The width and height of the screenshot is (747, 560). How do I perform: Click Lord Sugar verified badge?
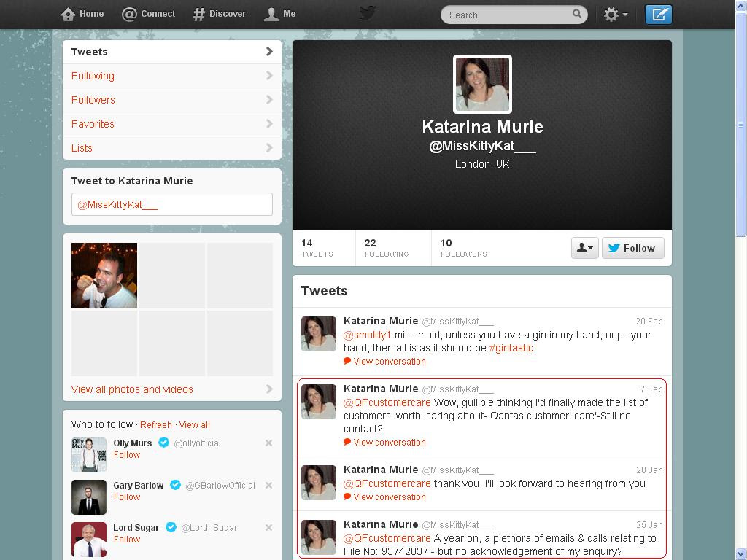171,527
